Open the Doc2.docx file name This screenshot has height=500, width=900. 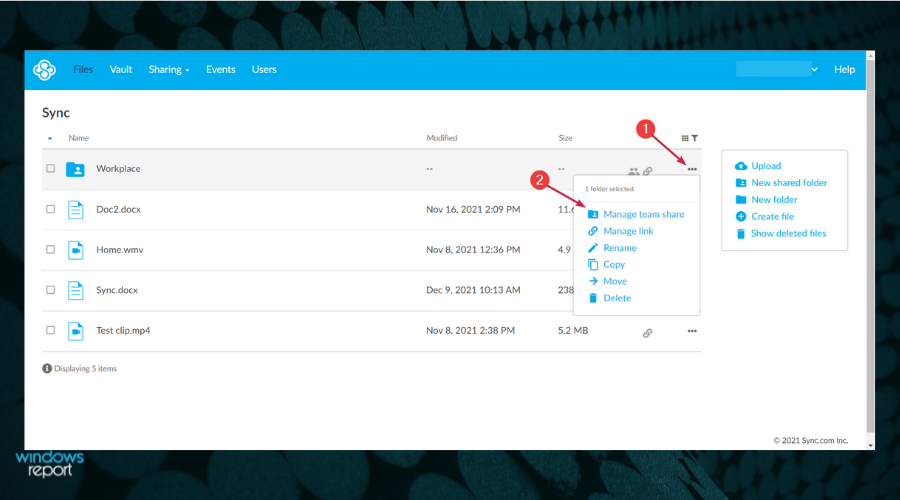point(118,210)
